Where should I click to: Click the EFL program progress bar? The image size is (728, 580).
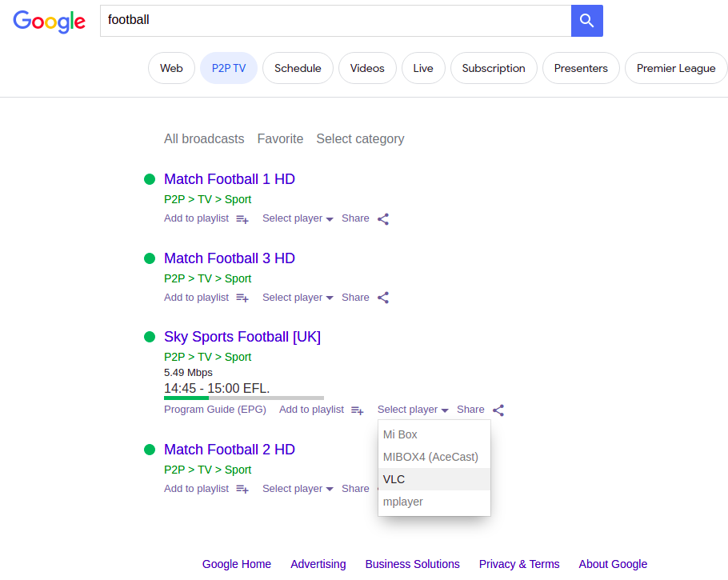244,398
